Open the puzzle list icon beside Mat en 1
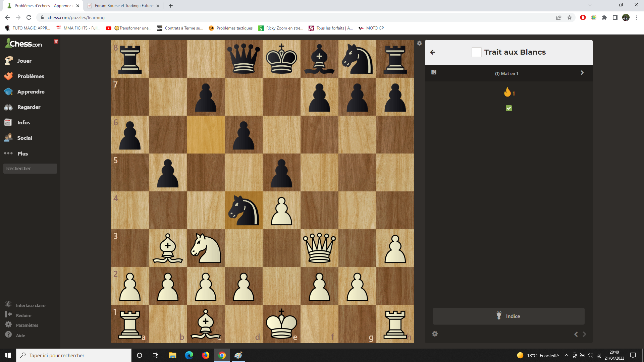644x362 pixels. (434, 72)
